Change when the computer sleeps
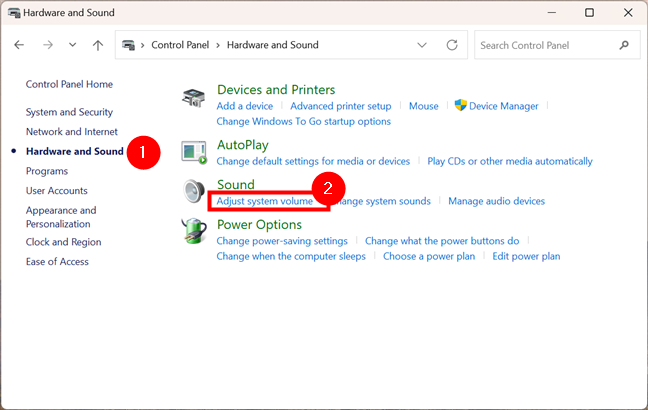This screenshot has width=648, height=410. point(291,256)
